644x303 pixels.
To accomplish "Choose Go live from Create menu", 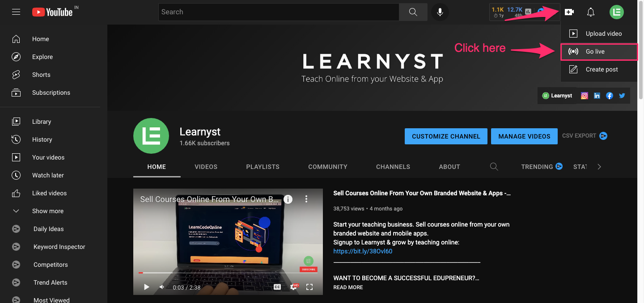I will coord(599,51).
